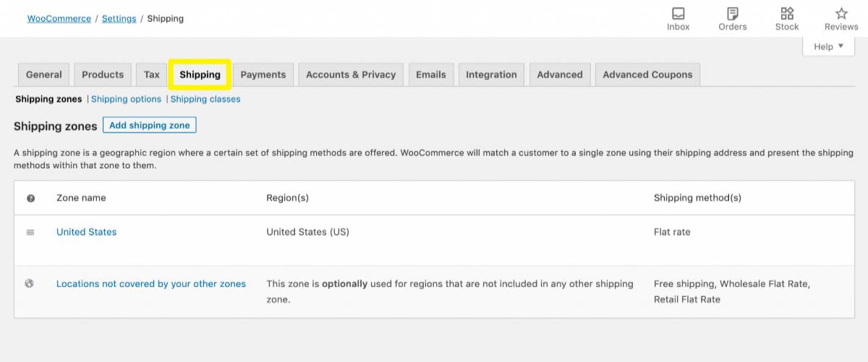Click the WooCommerce breadcrumb link
The width and height of the screenshot is (868, 362).
(x=59, y=19)
